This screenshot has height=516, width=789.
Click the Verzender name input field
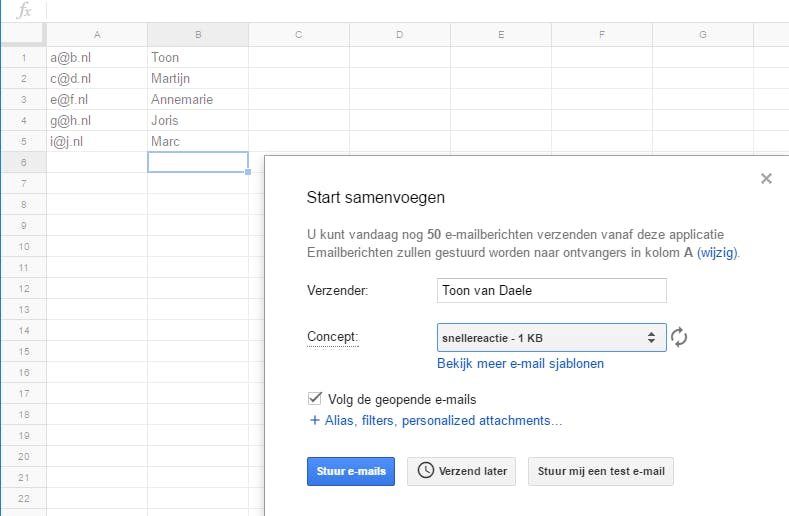[x=551, y=290]
